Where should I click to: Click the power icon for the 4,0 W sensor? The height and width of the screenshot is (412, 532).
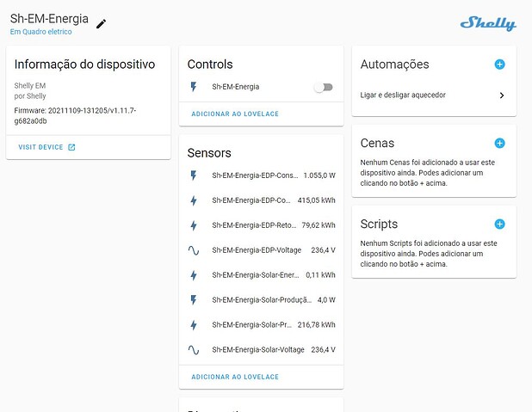[194, 300]
